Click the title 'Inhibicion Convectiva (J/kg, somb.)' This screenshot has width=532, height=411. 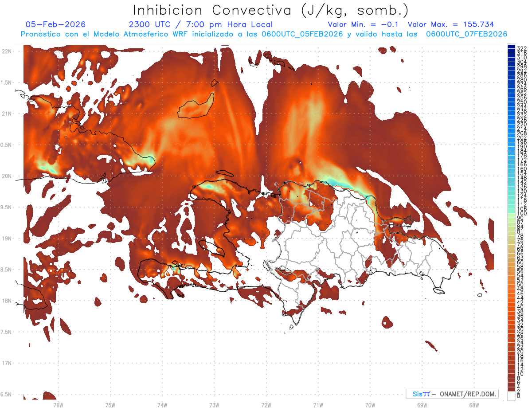271,10
